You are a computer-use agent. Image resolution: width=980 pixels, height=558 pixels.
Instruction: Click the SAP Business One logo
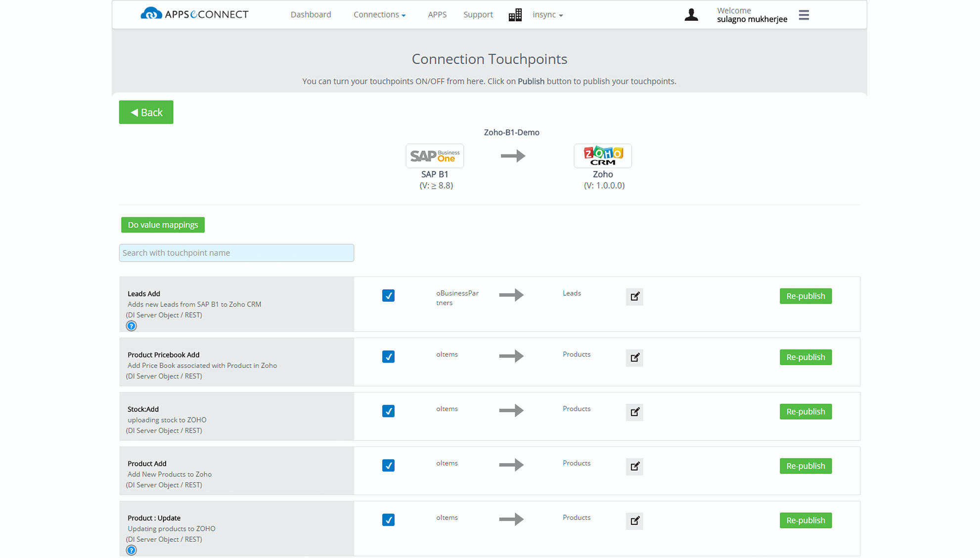(x=435, y=156)
